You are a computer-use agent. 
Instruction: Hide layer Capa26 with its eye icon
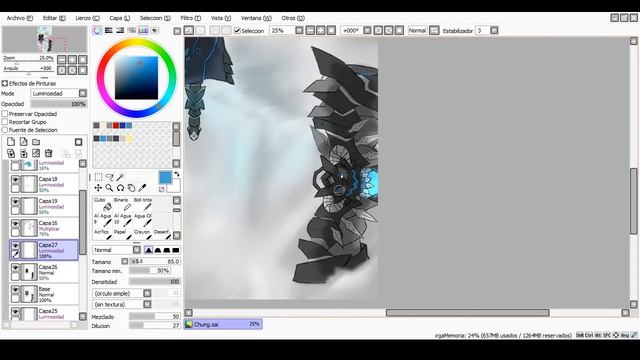15,268
